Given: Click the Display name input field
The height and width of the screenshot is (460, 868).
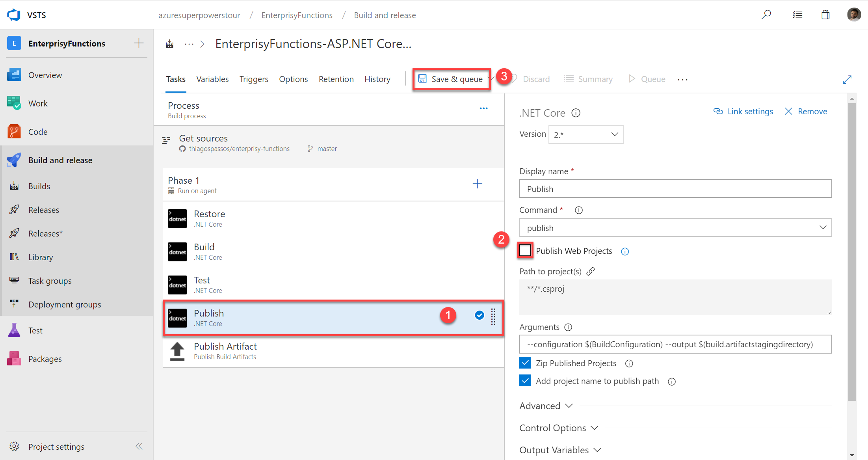Looking at the screenshot, I should click(675, 188).
